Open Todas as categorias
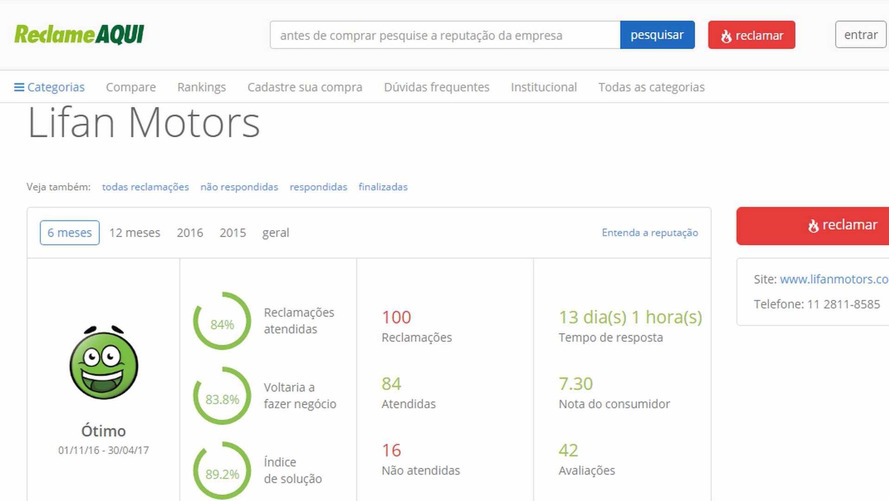 [x=651, y=87]
